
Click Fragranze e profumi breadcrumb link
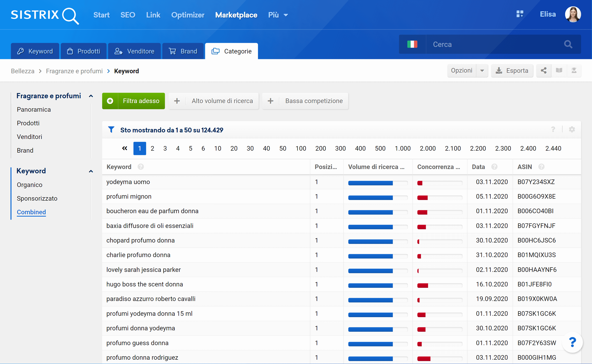point(74,71)
